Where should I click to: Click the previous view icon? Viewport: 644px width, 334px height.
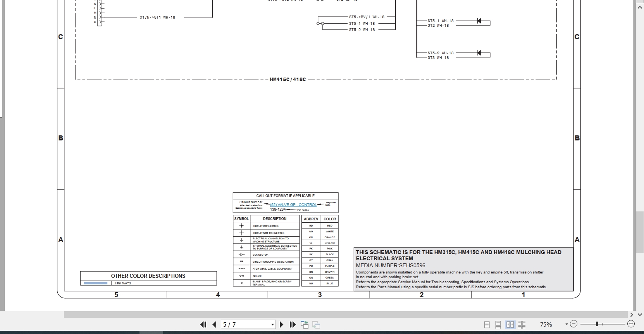(x=304, y=324)
